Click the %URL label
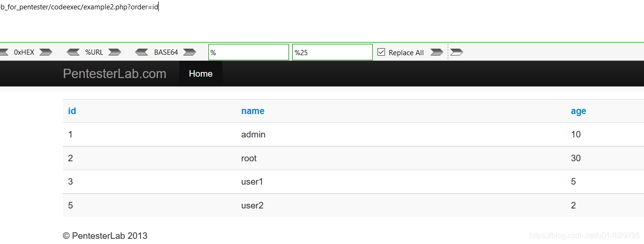This screenshot has width=644, height=244. [x=94, y=52]
